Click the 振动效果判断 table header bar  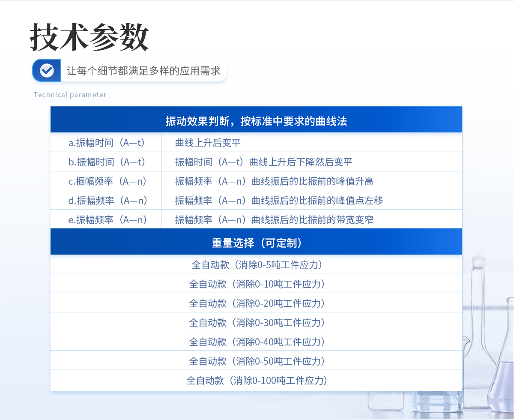(256, 121)
